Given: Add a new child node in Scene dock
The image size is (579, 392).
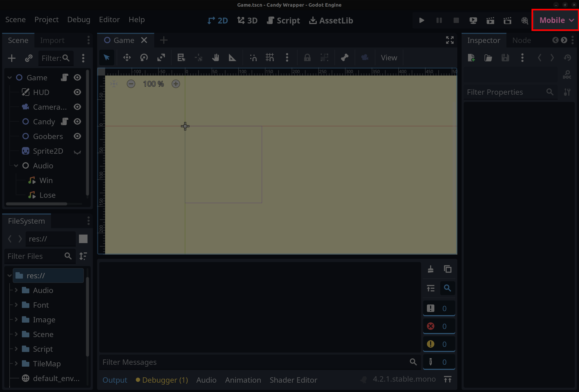Looking at the screenshot, I should click(x=12, y=58).
